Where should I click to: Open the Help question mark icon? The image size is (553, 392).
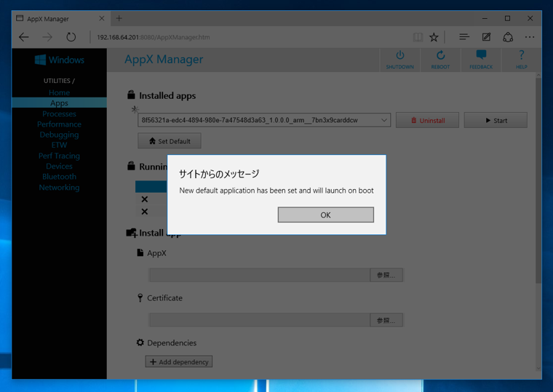522,55
